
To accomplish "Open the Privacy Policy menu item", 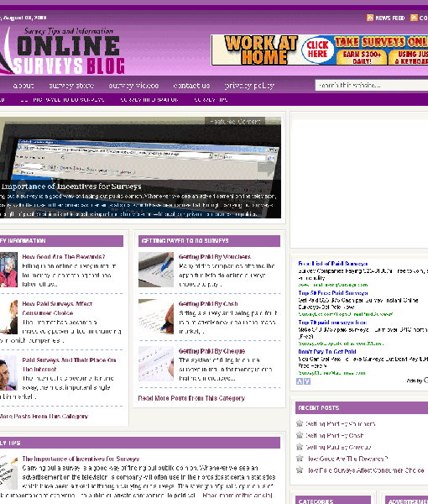I will (x=249, y=86).
